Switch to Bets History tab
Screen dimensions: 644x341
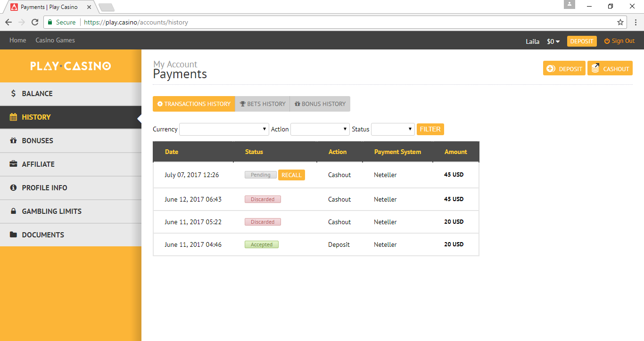click(x=263, y=104)
